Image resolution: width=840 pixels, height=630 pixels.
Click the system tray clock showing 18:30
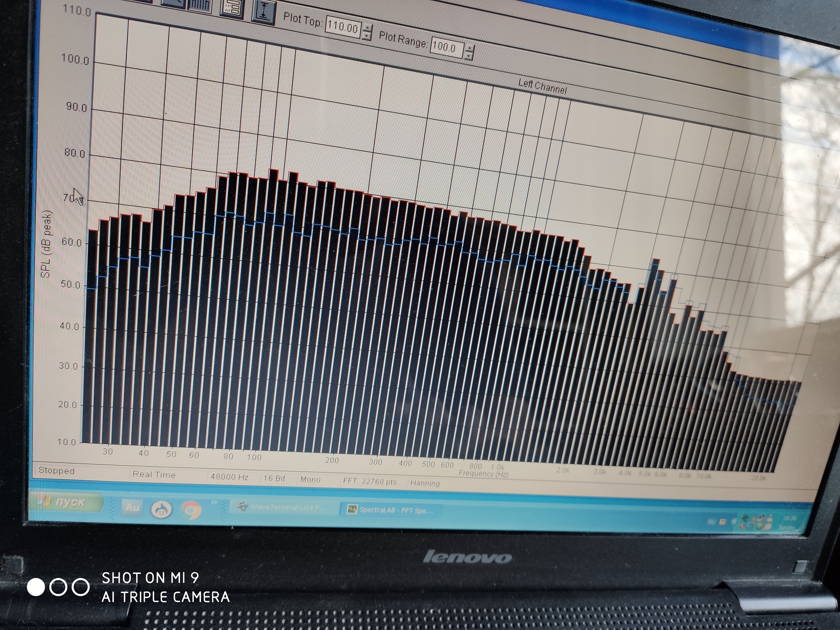[x=790, y=518]
